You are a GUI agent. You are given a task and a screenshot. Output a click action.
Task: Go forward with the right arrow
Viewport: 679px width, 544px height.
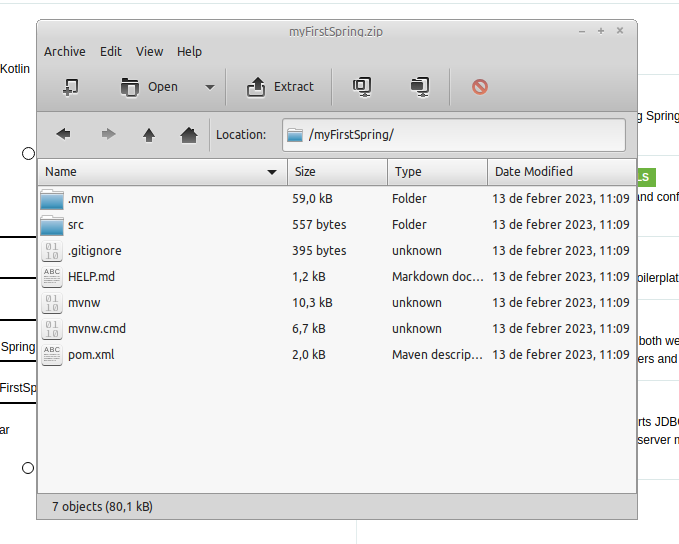pyautogui.click(x=109, y=134)
